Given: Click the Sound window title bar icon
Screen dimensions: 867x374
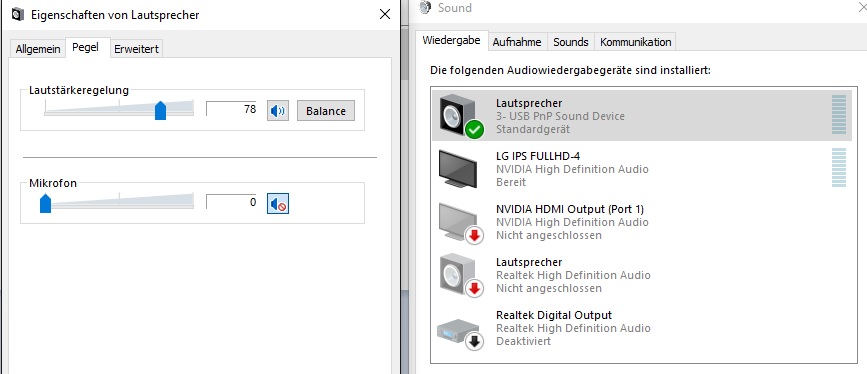Looking at the screenshot, I should 425,7.
